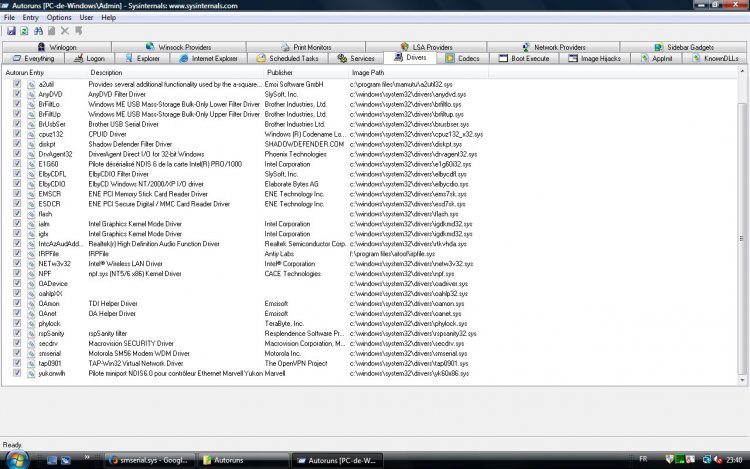
Task: Click the driver icon beside secdrv
Action: pos(31,343)
